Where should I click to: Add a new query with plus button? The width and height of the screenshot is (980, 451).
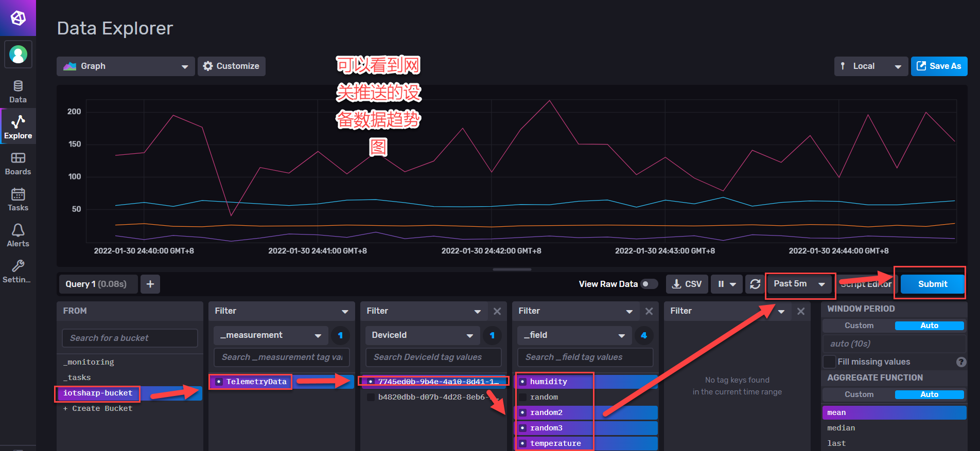coord(150,284)
